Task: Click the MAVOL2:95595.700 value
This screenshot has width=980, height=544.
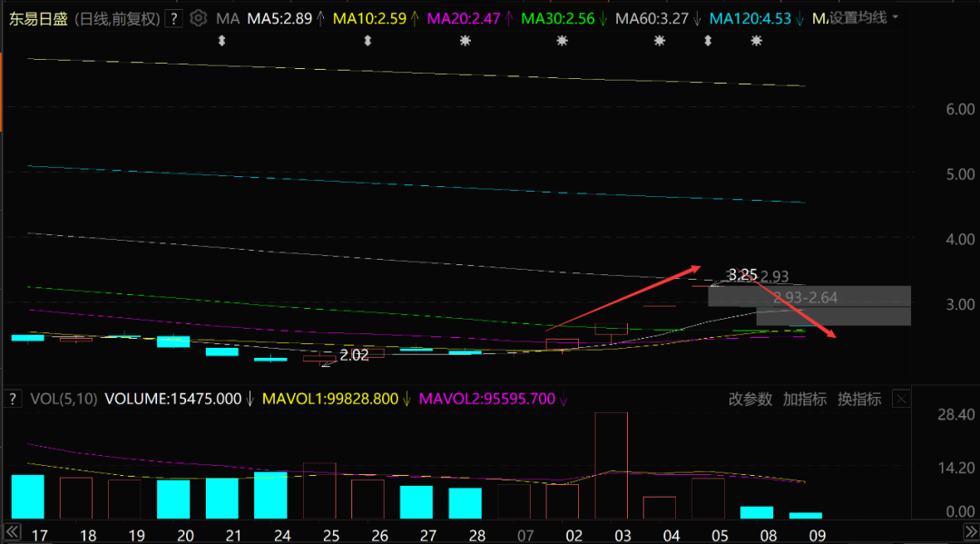Action: (x=487, y=399)
